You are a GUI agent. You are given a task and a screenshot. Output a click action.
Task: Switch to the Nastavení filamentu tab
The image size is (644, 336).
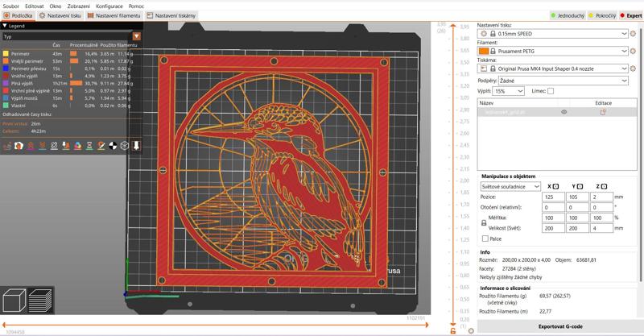point(114,15)
